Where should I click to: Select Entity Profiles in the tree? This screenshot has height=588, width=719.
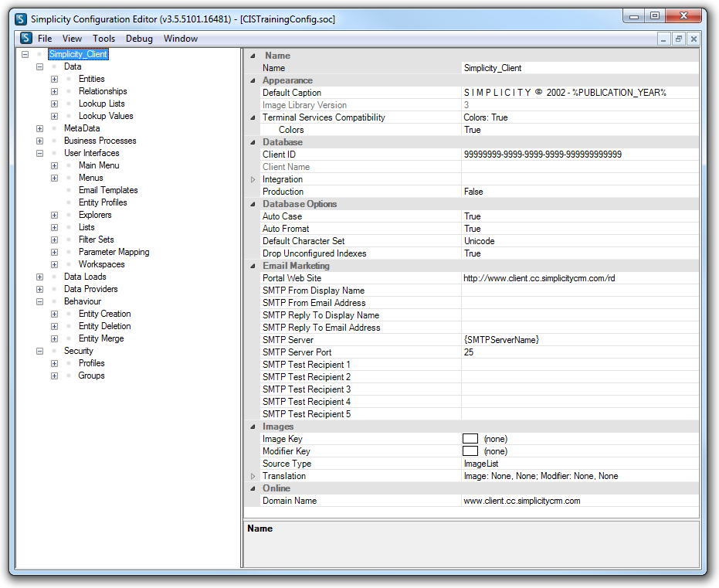coord(103,202)
